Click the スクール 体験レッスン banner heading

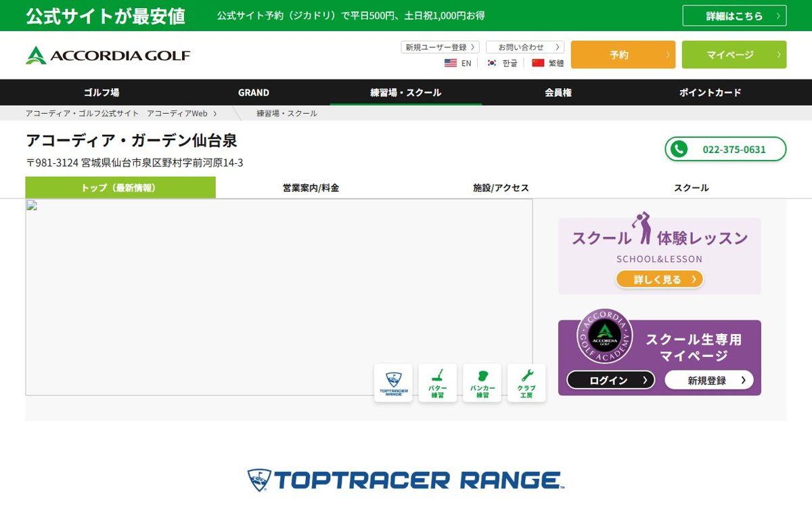[x=660, y=238]
